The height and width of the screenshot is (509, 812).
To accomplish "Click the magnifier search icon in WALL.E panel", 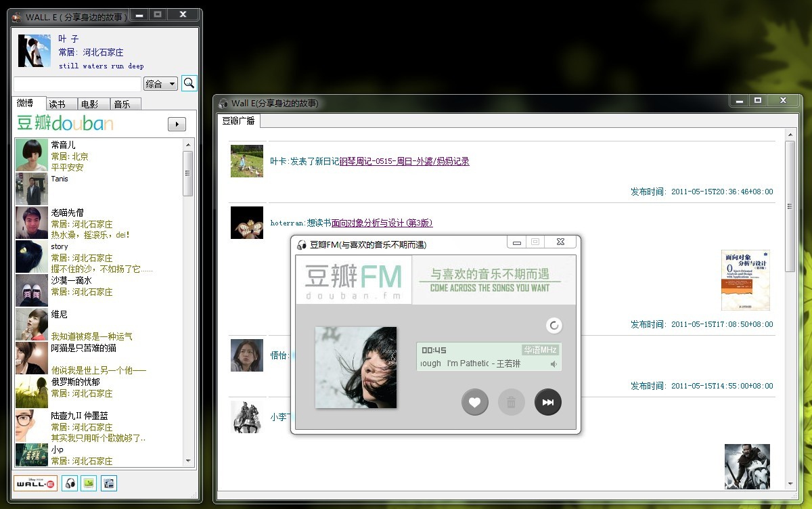I will (x=189, y=83).
